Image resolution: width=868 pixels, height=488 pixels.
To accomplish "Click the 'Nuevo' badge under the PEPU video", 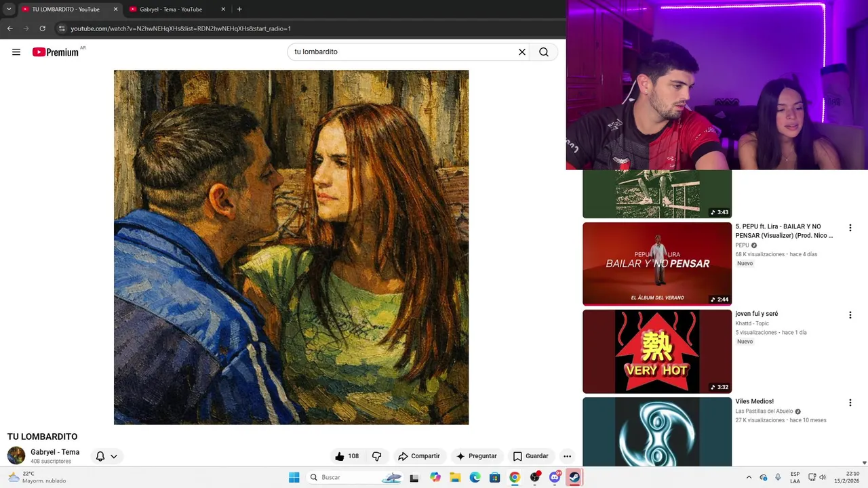I will pyautogui.click(x=745, y=264).
